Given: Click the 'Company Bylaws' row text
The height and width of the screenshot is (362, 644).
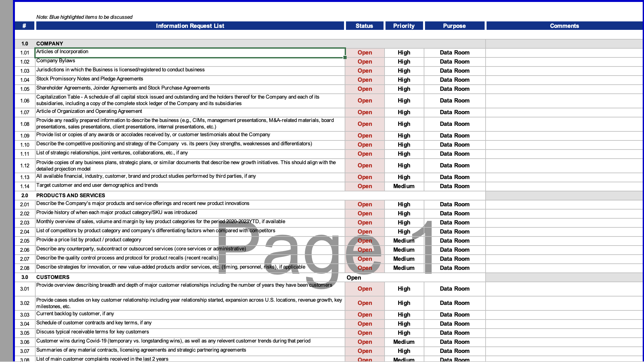Looking at the screenshot, I should click(56, 61).
